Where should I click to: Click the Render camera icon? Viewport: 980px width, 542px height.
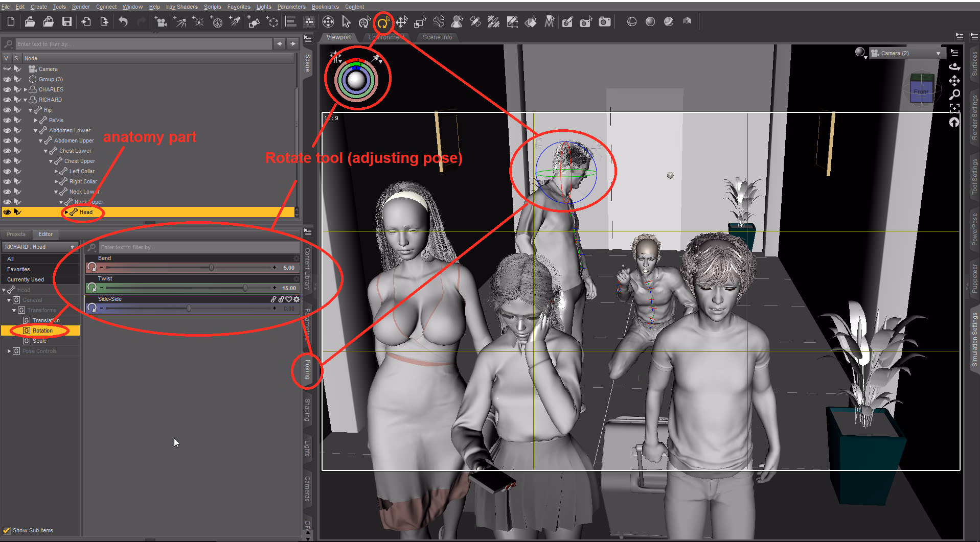pyautogui.click(x=605, y=22)
